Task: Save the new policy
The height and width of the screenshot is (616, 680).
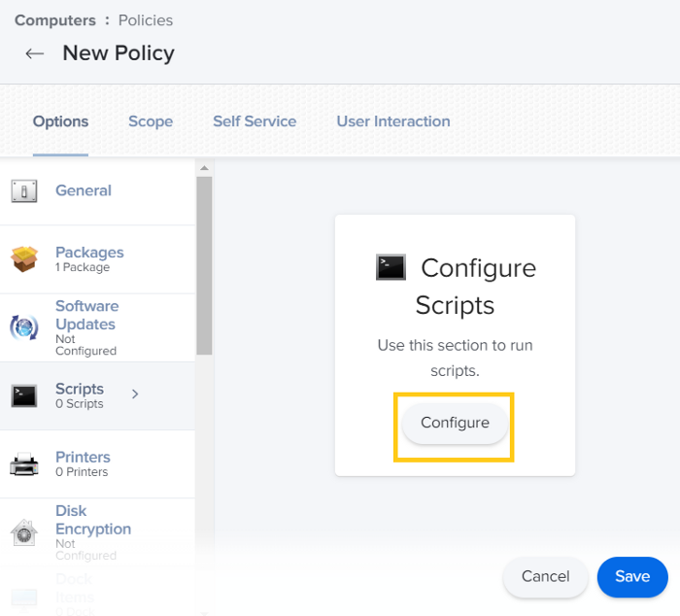Action: [632, 577]
